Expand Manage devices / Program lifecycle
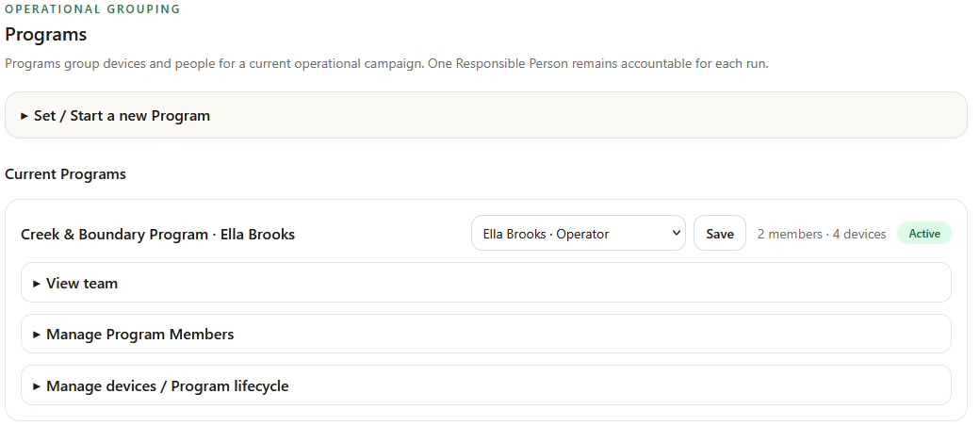Viewport: 980px width, 426px height. (x=485, y=385)
